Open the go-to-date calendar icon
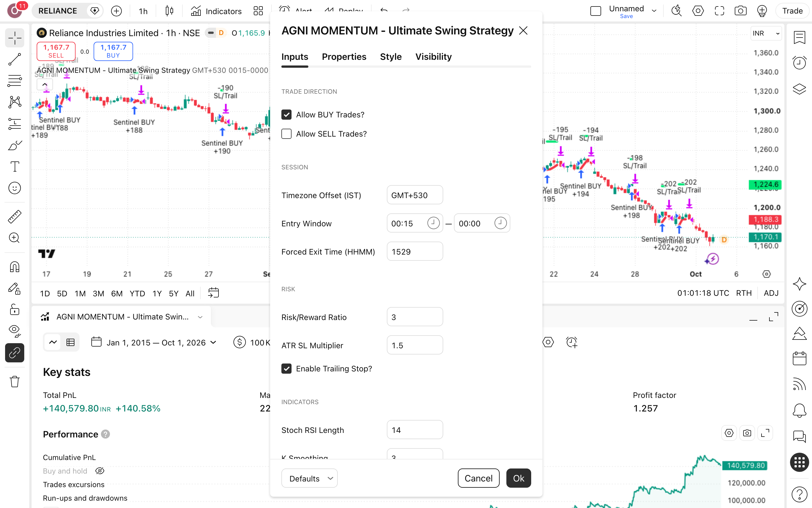The width and height of the screenshot is (812, 508). [213, 293]
